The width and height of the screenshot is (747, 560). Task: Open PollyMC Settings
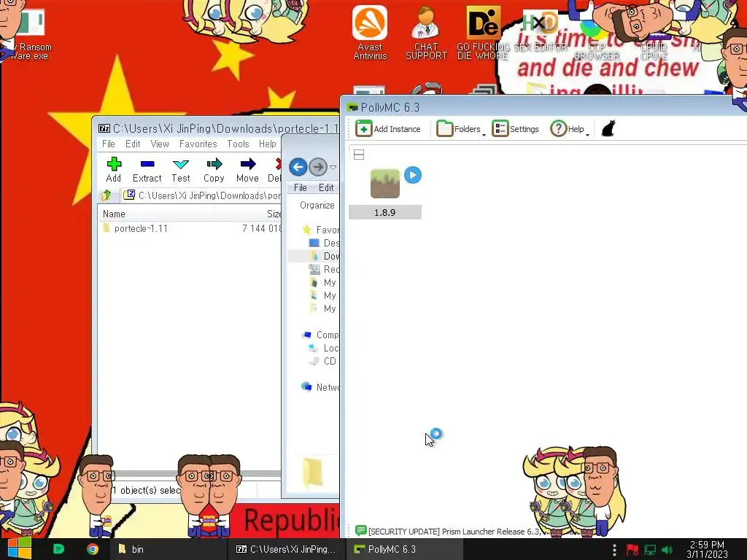point(515,128)
